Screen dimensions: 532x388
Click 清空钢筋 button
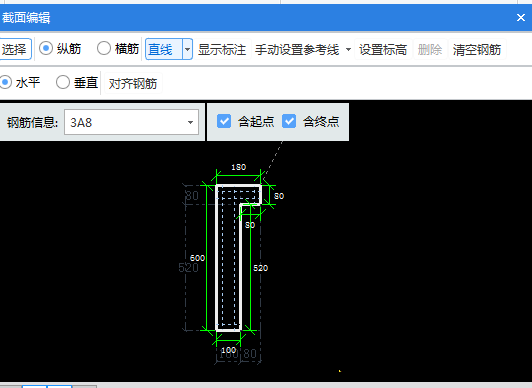click(477, 50)
